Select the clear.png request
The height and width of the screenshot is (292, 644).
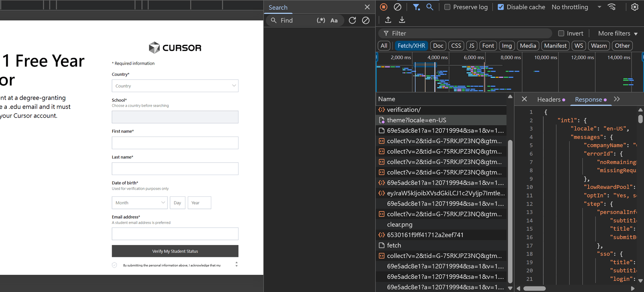(x=441, y=225)
